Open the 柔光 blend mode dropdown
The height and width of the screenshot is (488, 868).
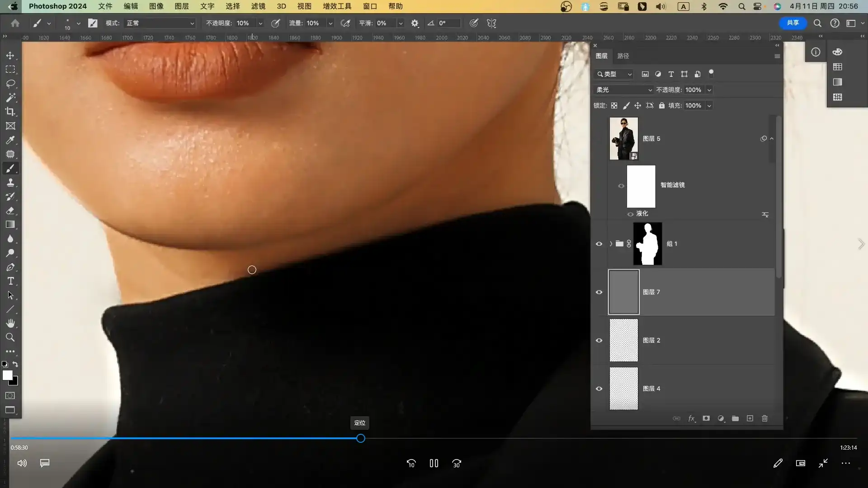pos(623,90)
